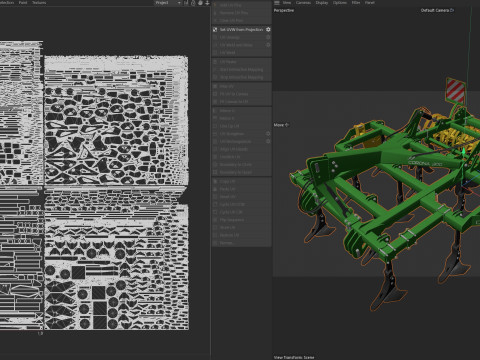This screenshot has width=480, height=360.
Task: Click the Move tool label in viewport
Action: click(x=281, y=125)
